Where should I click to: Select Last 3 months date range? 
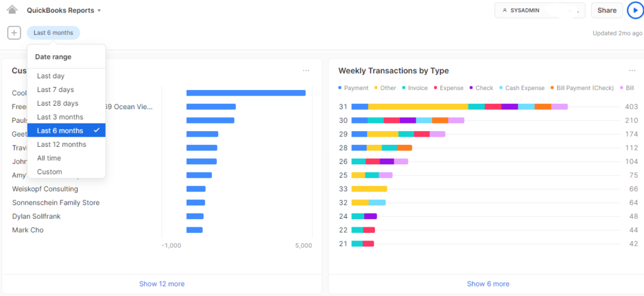pos(67,117)
